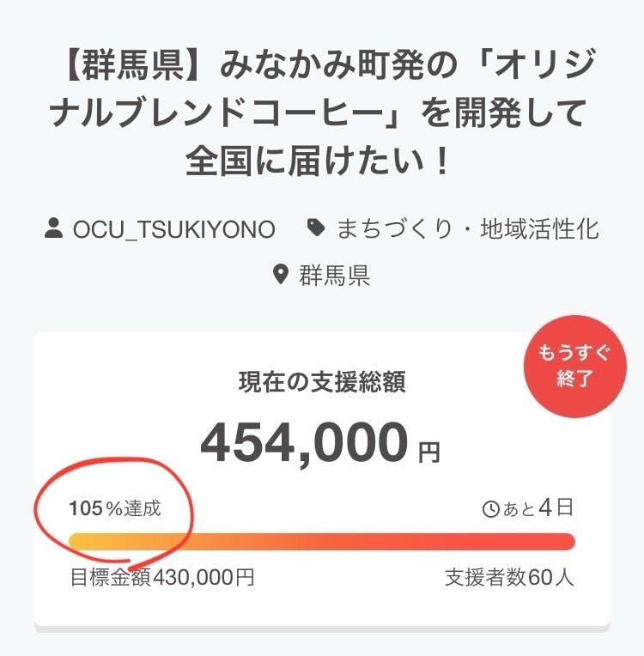Select the 454,000 funding amount
Screen dimensions: 644x656
click(304, 443)
